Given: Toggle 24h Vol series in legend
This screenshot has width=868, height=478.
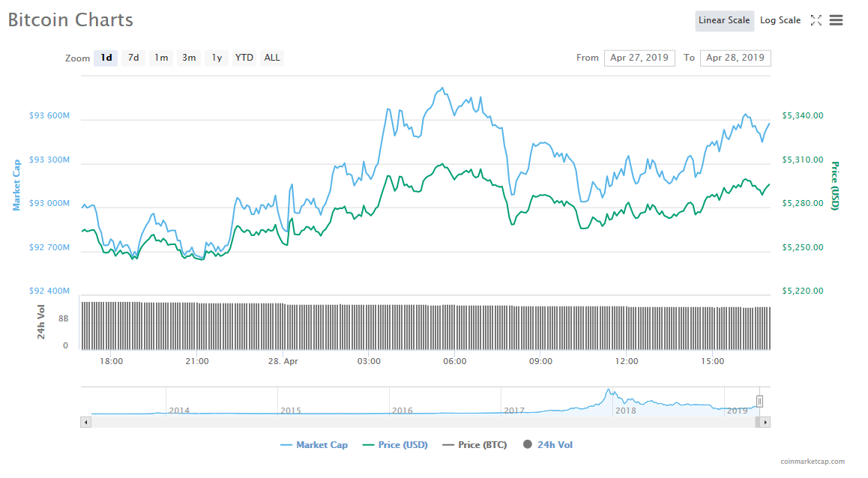Looking at the screenshot, I should (548, 445).
